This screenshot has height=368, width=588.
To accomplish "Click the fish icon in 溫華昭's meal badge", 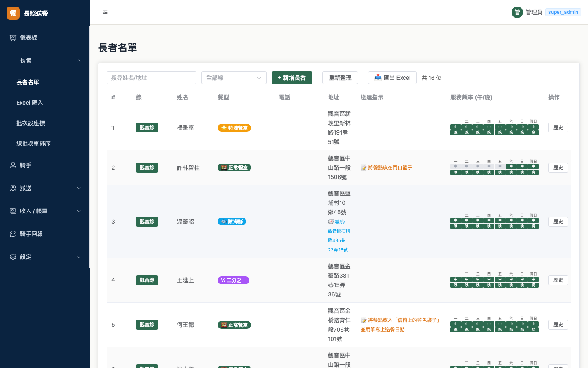I will (224, 222).
